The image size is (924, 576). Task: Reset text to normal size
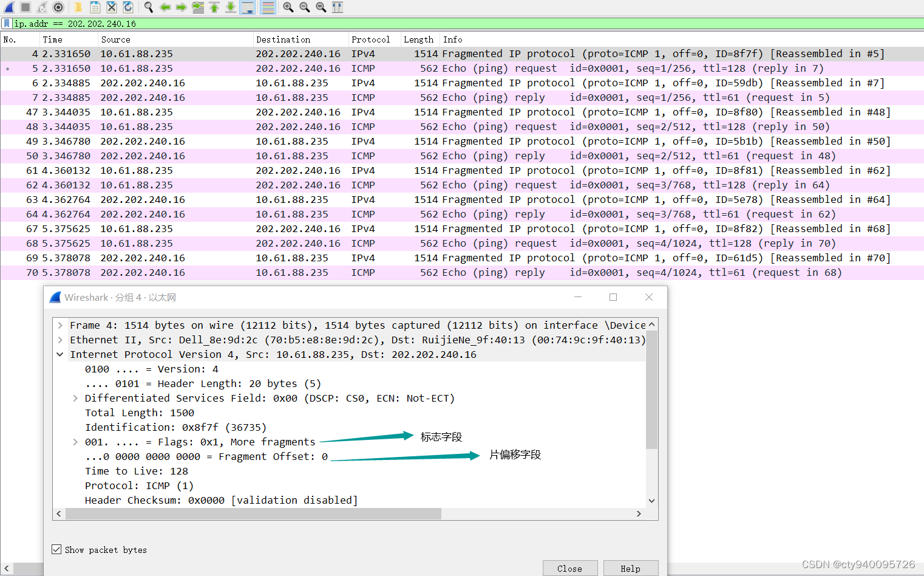click(x=321, y=7)
